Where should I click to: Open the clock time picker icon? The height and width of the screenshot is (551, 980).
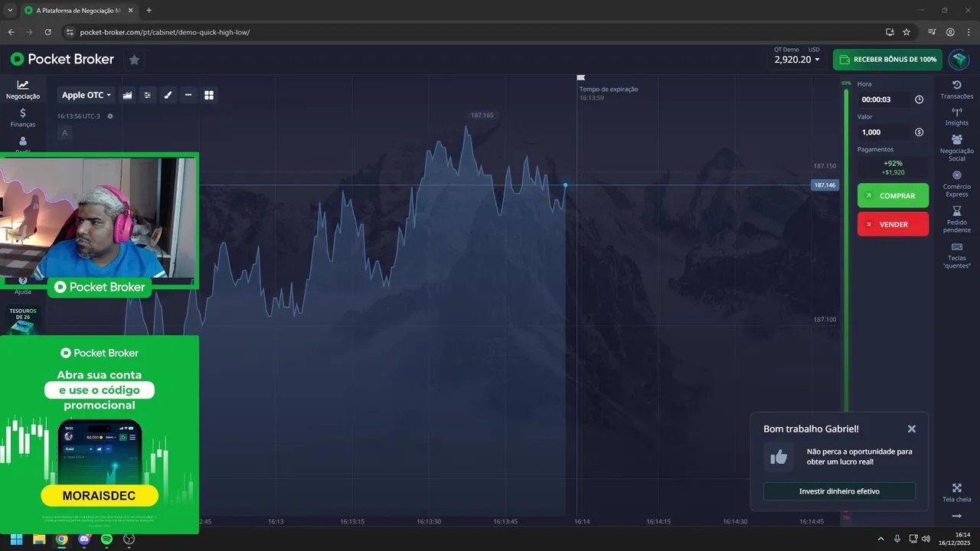(x=920, y=99)
